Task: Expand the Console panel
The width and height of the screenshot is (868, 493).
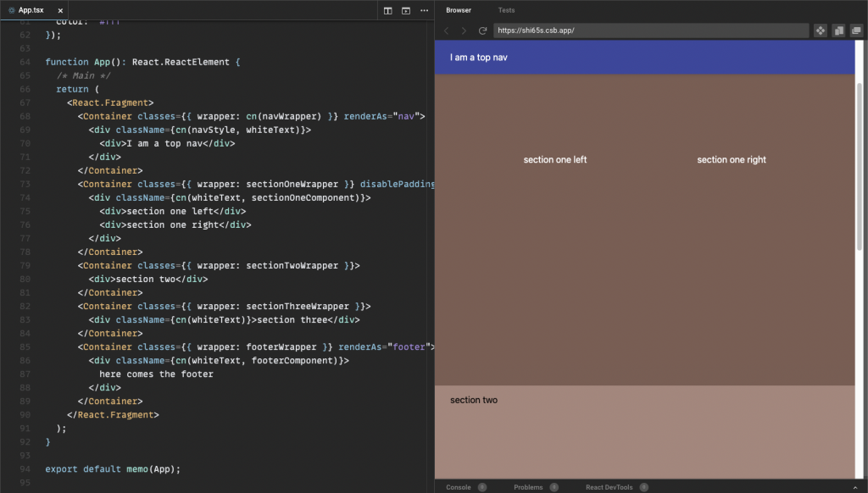Action: [x=459, y=487]
